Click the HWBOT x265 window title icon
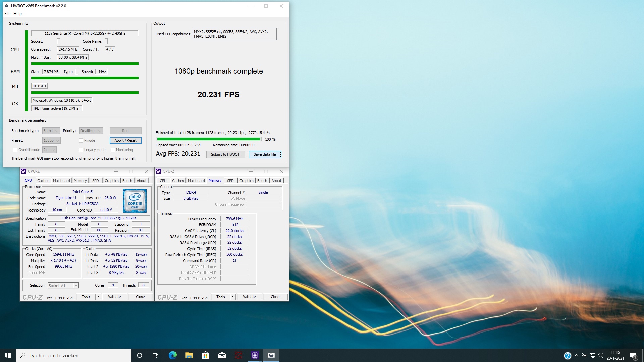 [7, 6]
